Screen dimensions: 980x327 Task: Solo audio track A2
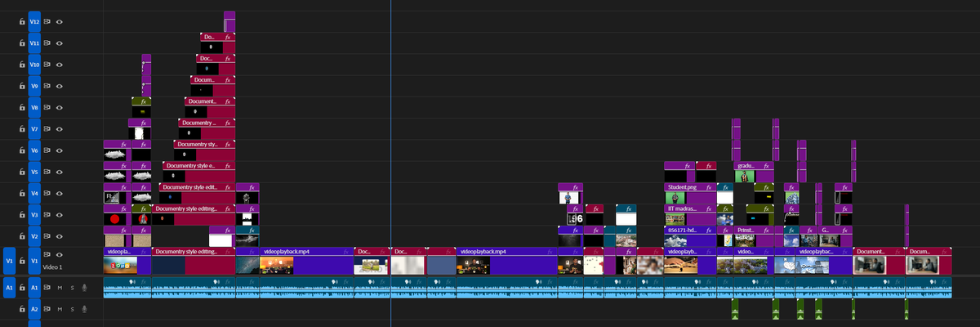pos(72,309)
